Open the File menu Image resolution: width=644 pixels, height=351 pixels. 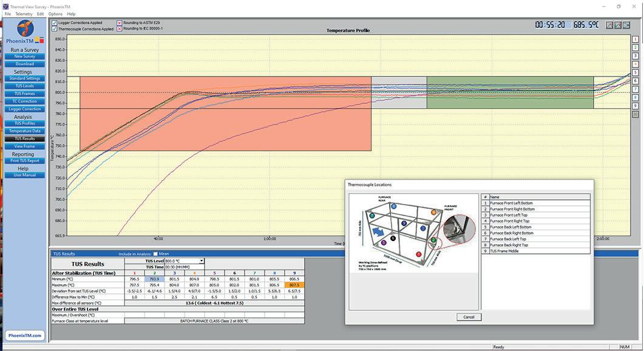8,14
